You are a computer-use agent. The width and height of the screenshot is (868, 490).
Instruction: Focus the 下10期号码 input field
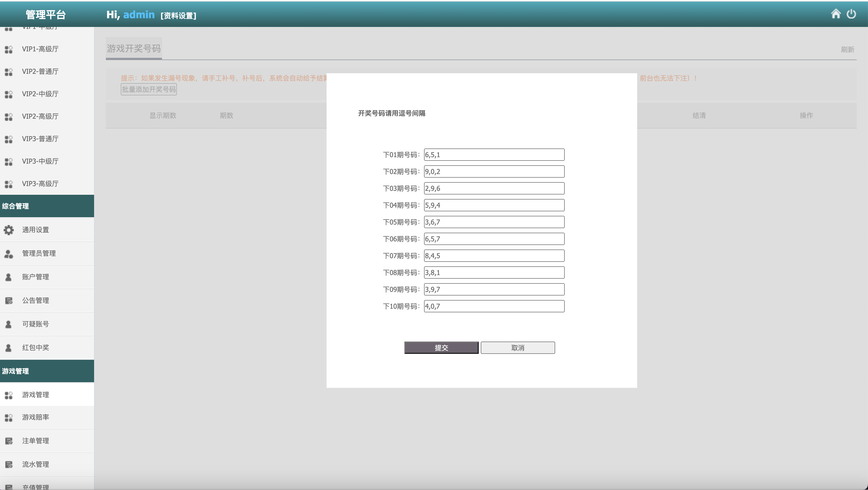coord(494,306)
